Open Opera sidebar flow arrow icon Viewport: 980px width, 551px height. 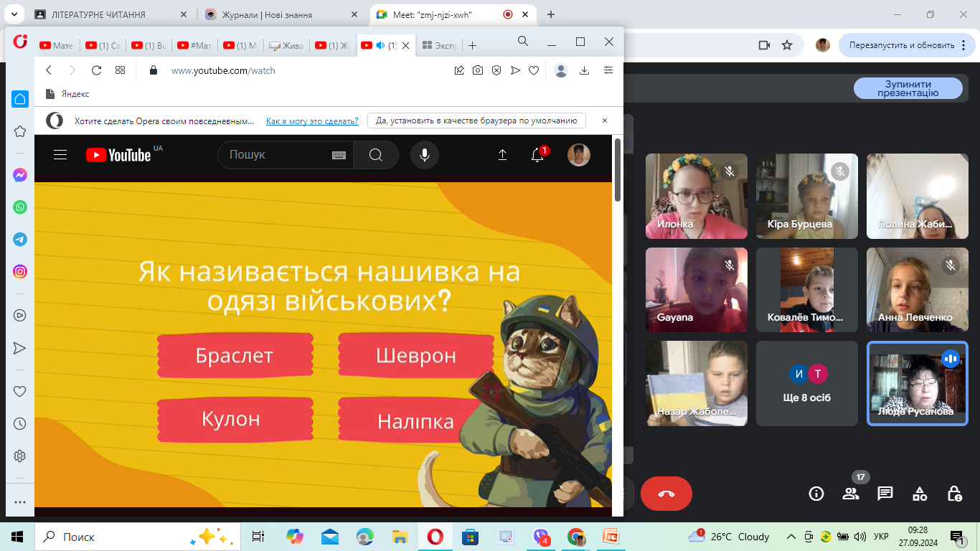pyautogui.click(x=20, y=348)
